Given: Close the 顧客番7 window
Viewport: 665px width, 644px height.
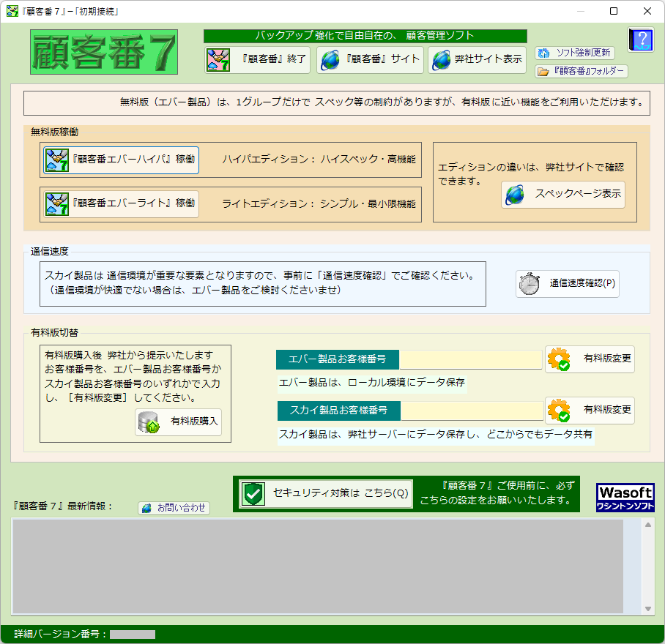Looking at the screenshot, I should pyautogui.click(x=647, y=11).
